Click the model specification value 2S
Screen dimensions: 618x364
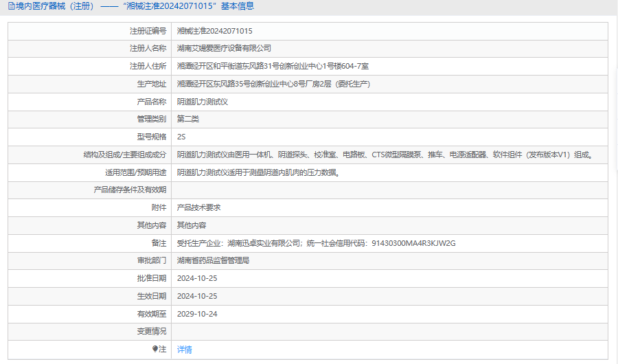(x=181, y=137)
